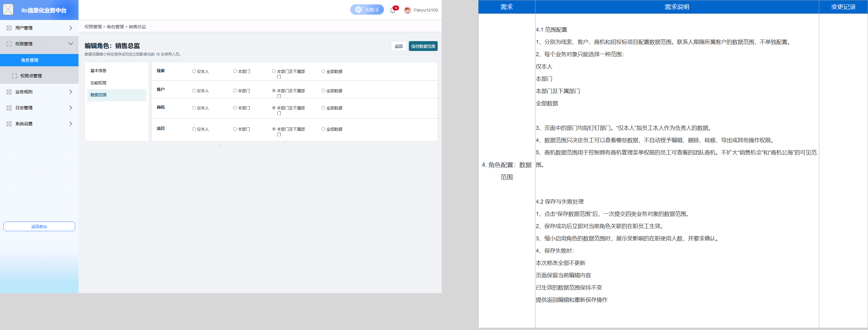Click the 保存数据范围 button

423,46
